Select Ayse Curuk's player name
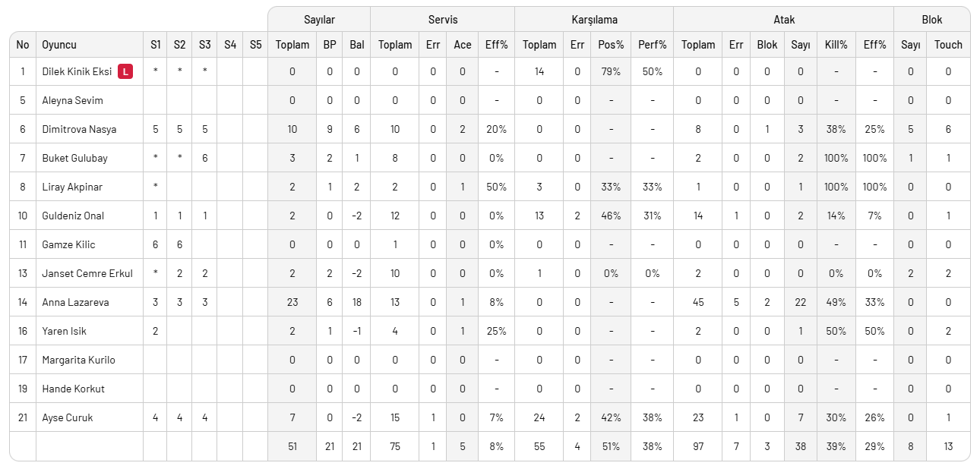This screenshot has width=980, height=466. [x=68, y=417]
